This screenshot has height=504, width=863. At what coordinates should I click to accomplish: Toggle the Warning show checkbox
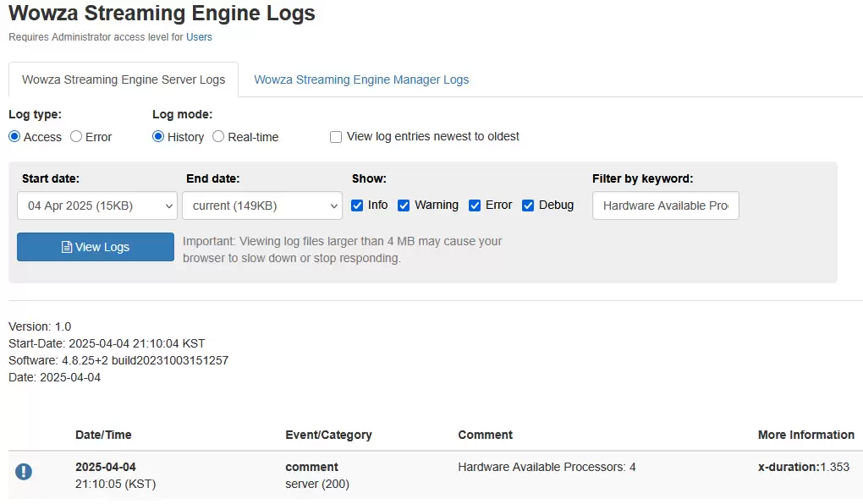coord(404,205)
